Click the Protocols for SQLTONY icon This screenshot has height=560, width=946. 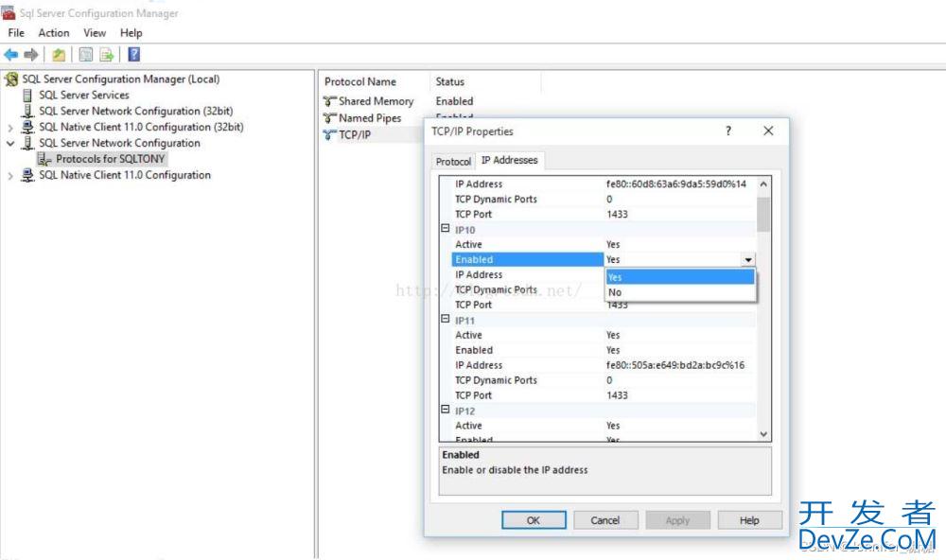pyautogui.click(x=44, y=159)
